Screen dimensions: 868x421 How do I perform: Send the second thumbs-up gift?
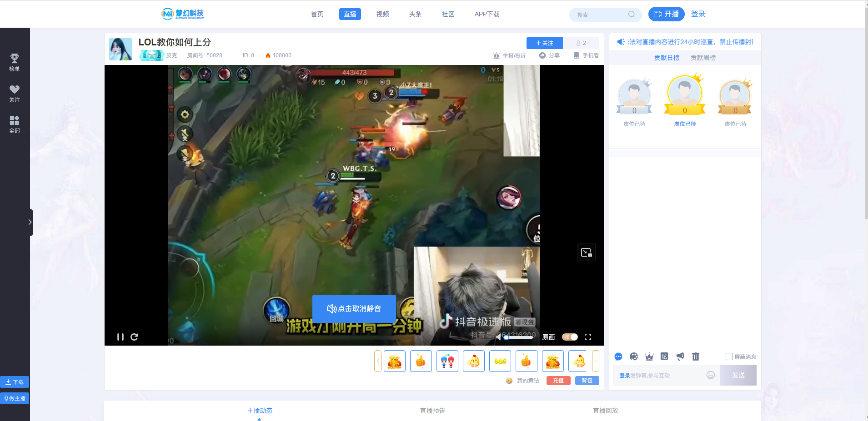pyautogui.click(x=527, y=361)
